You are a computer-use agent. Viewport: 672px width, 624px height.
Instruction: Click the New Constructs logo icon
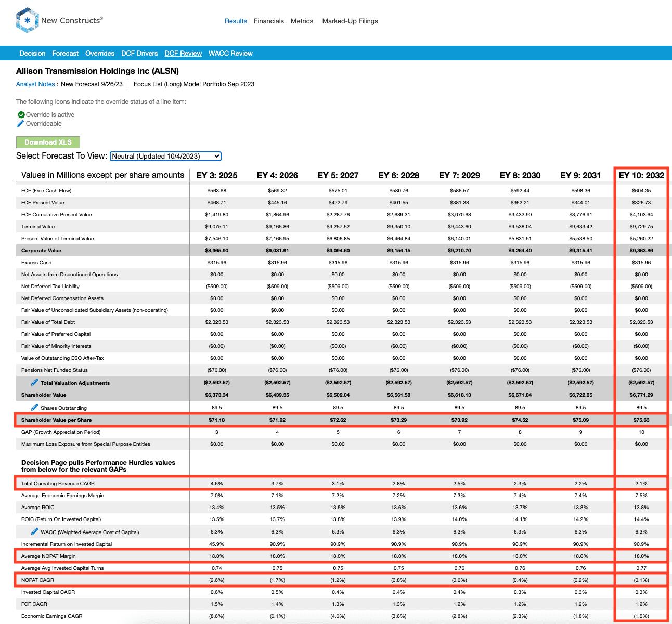coord(28,21)
